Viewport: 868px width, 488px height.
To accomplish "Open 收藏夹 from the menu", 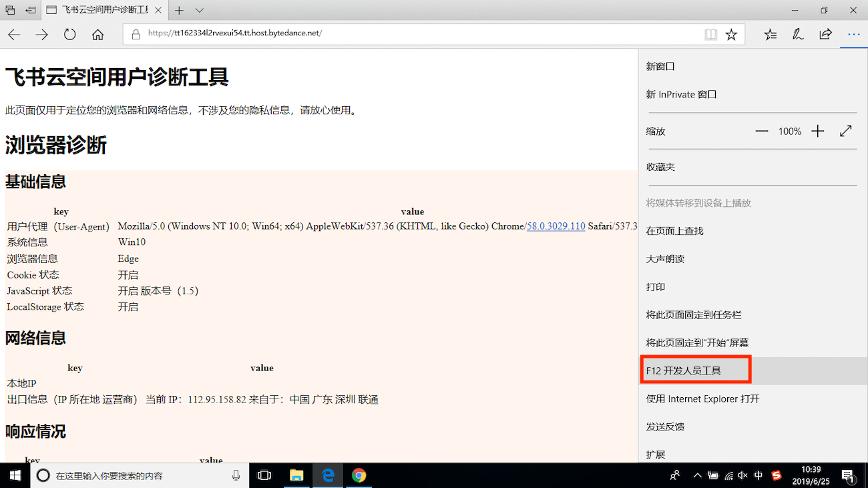I will tap(753, 167).
